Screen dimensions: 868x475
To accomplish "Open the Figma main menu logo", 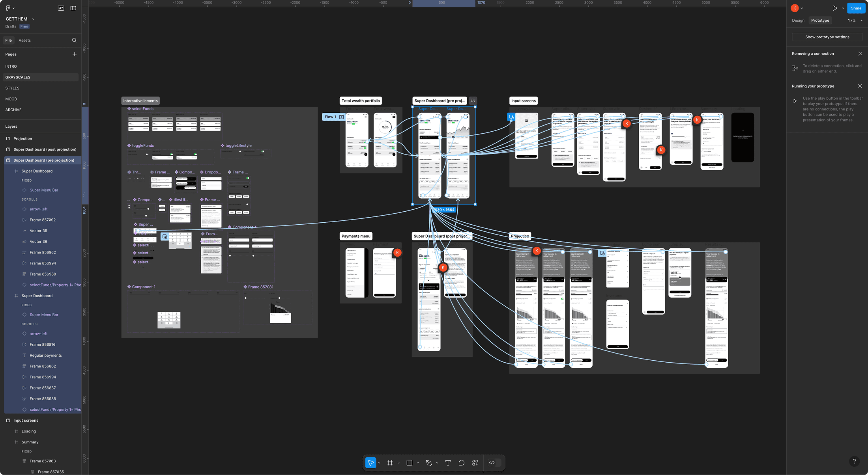I will tap(8, 8).
